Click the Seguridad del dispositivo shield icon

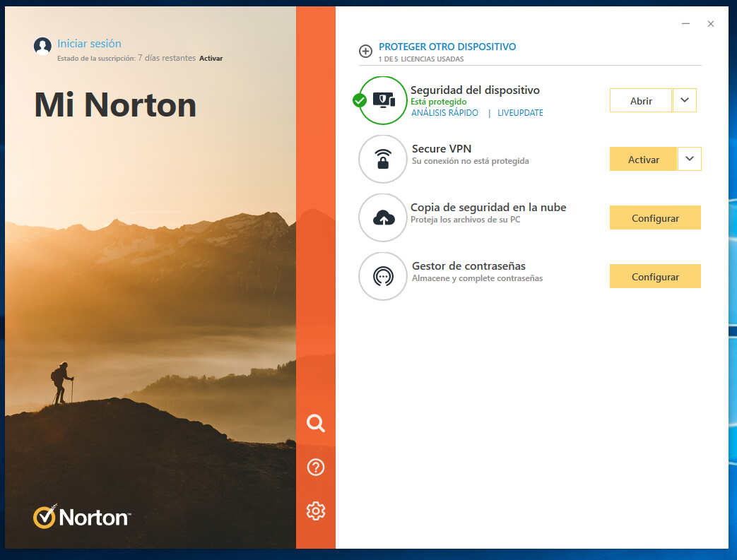click(x=384, y=100)
